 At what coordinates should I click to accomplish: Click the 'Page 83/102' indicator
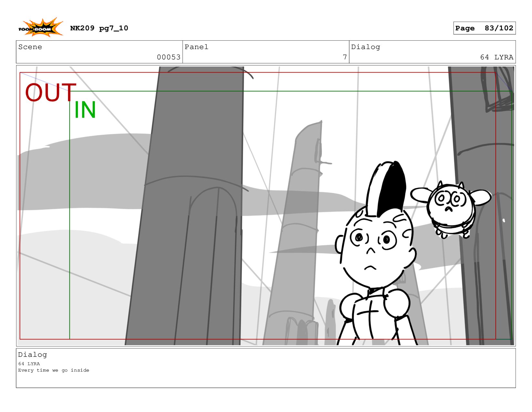[484, 28]
